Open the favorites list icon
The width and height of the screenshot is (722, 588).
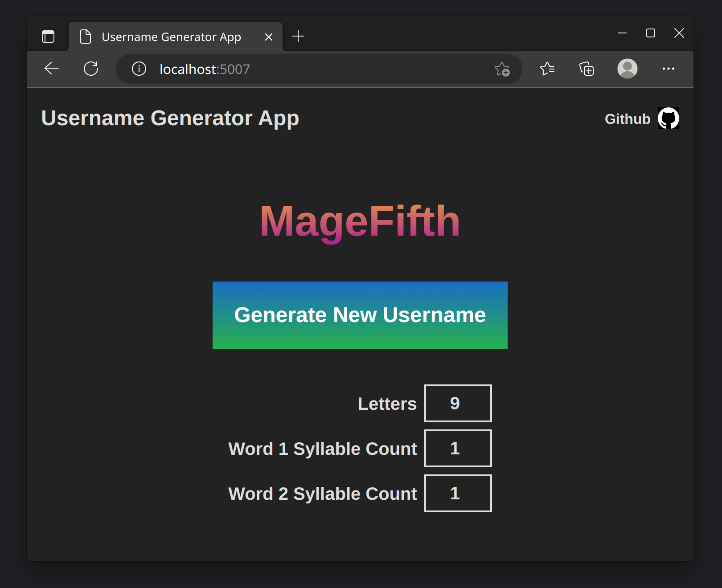547,69
